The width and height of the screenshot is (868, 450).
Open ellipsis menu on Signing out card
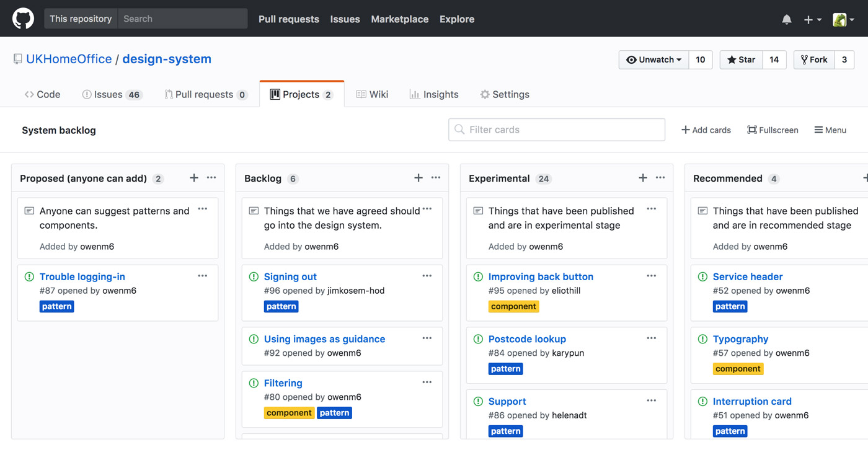tap(427, 276)
